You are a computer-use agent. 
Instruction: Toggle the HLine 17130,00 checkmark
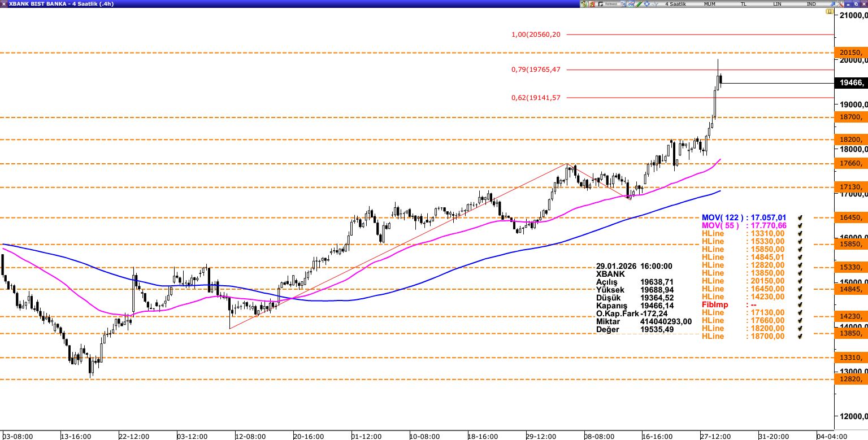(800, 312)
